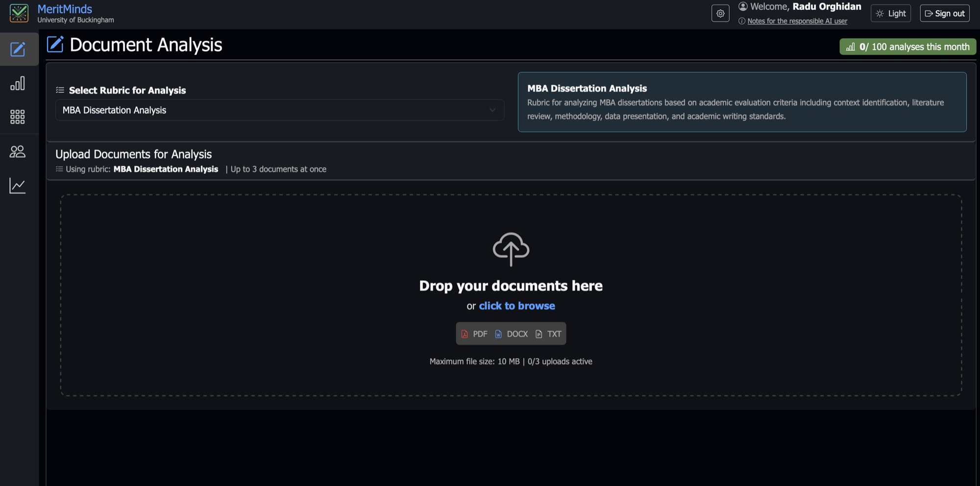Image resolution: width=980 pixels, height=486 pixels.
Task: Click the info icon next to Notes link
Action: pos(742,21)
